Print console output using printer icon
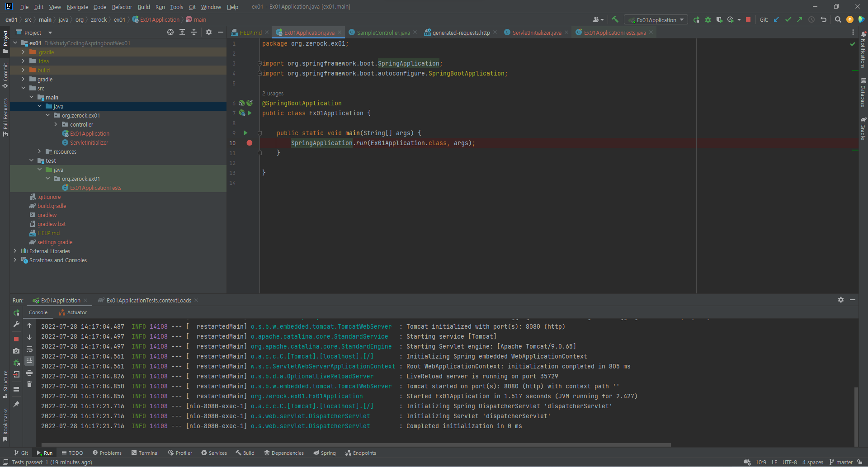Image resolution: width=868 pixels, height=467 pixels. point(29,373)
